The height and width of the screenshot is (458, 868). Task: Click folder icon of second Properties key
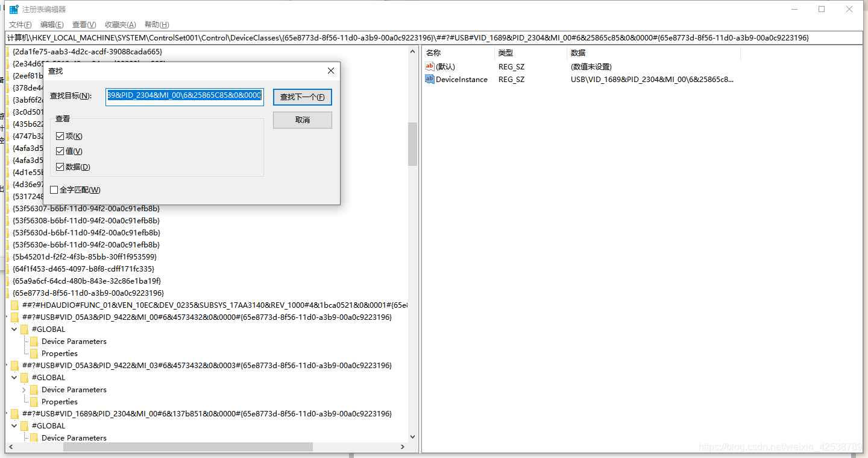(x=34, y=402)
